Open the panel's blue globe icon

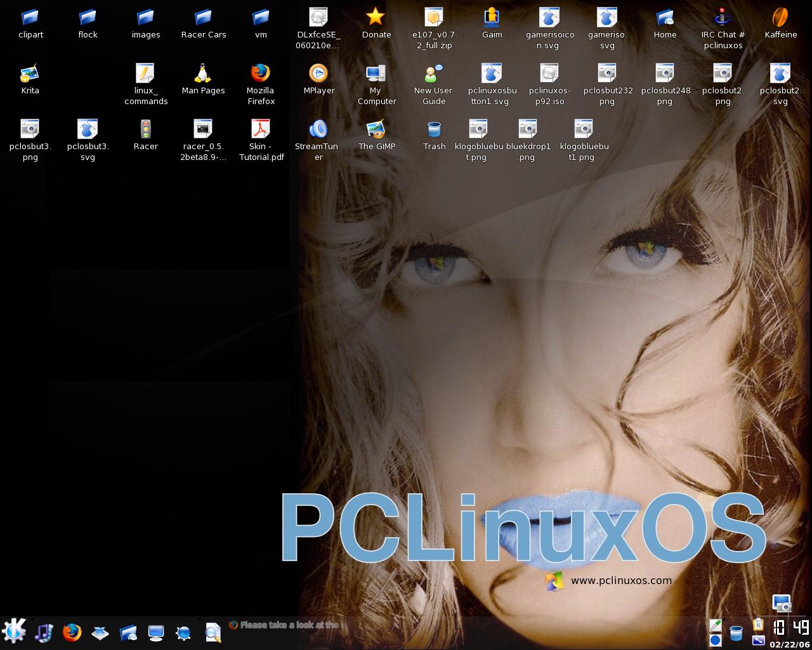(x=184, y=632)
